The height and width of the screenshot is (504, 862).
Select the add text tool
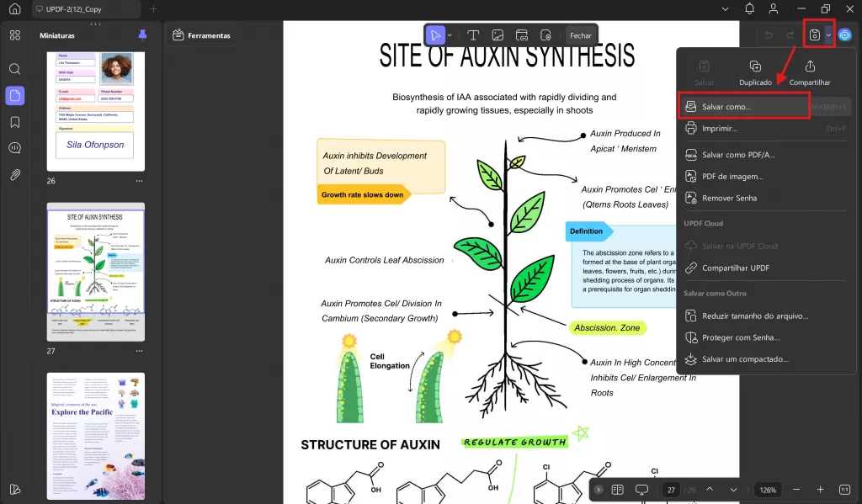[x=473, y=35]
